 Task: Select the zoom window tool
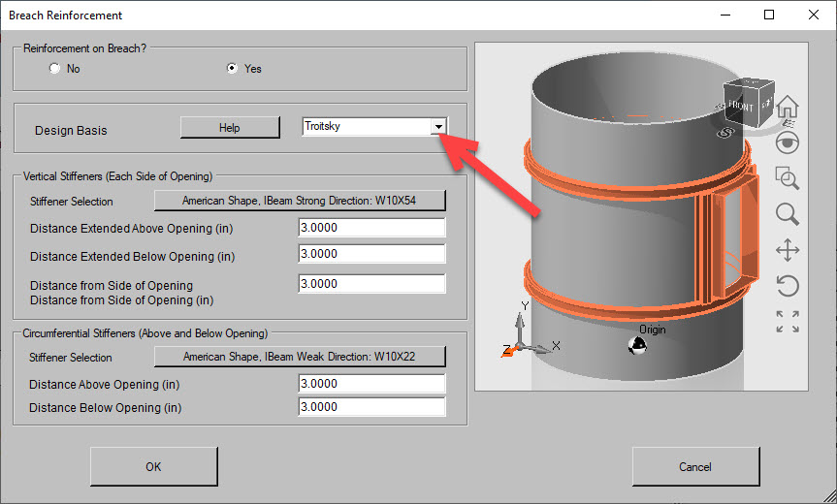pyautogui.click(x=788, y=177)
